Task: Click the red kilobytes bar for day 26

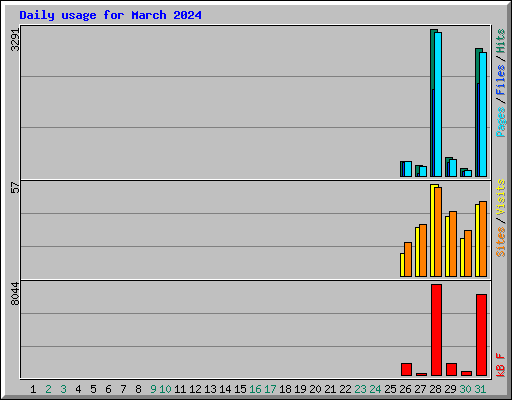Action: click(406, 369)
